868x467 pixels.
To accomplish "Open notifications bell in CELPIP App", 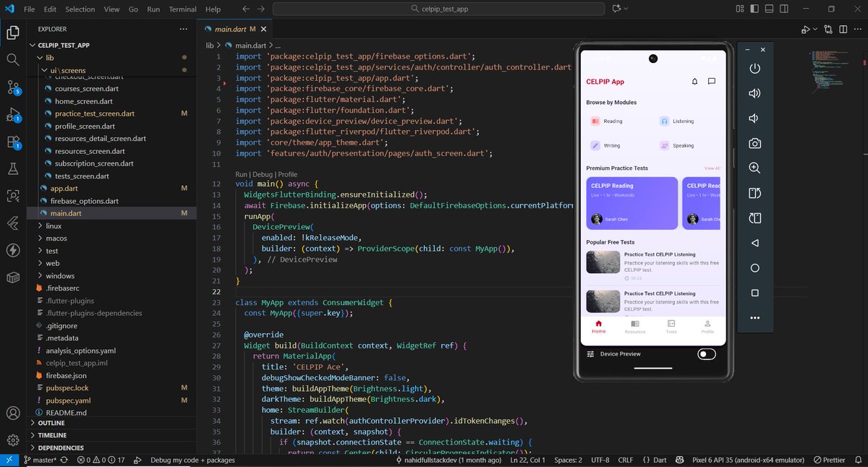I will point(695,82).
